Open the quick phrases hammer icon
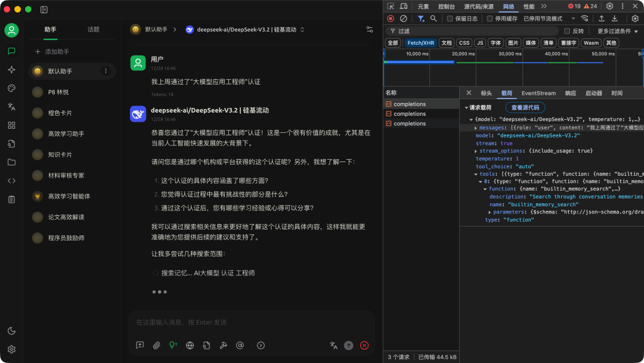This screenshot has width=644, height=363. click(x=223, y=345)
